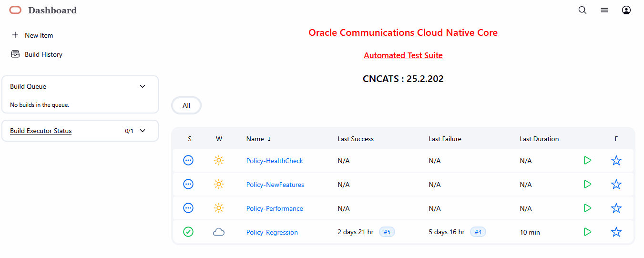Sort by W weather column header
Viewport: 644px width, 258px height.
coord(219,139)
